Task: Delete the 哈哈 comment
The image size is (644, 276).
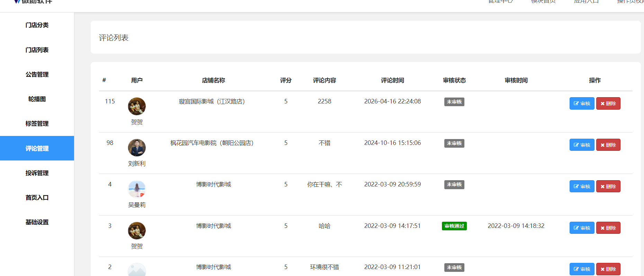Action: (x=608, y=228)
